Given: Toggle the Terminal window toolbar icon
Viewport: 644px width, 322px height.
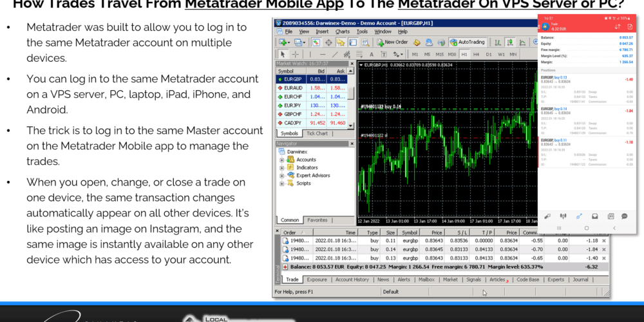Looking at the screenshot, I should click(x=352, y=43).
